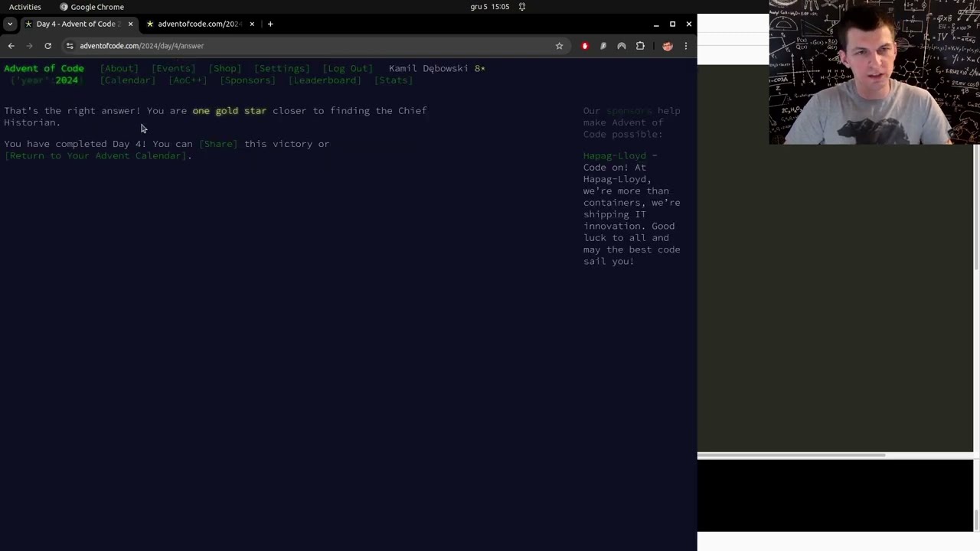
Task: Open the Google Chrome app menu in top bar
Action: 92,7
